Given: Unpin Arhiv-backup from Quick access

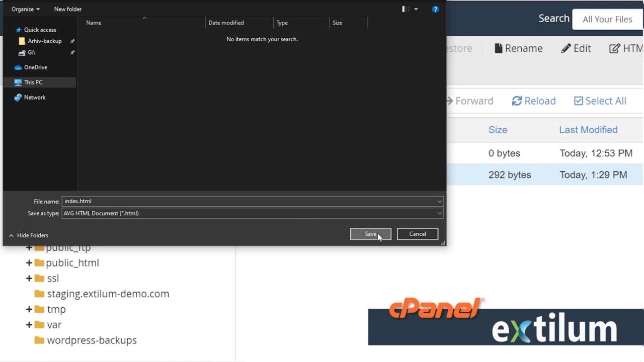Looking at the screenshot, I should tap(72, 41).
